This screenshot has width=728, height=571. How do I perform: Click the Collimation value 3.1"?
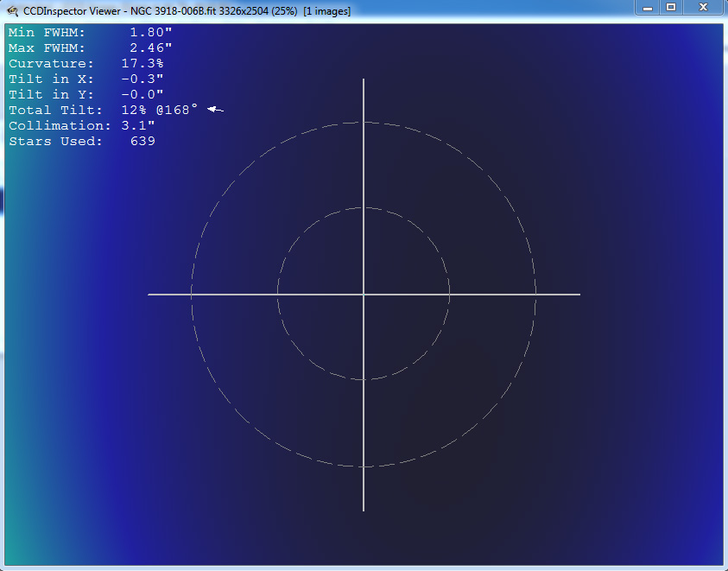pyautogui.click(x=138, y=126)
